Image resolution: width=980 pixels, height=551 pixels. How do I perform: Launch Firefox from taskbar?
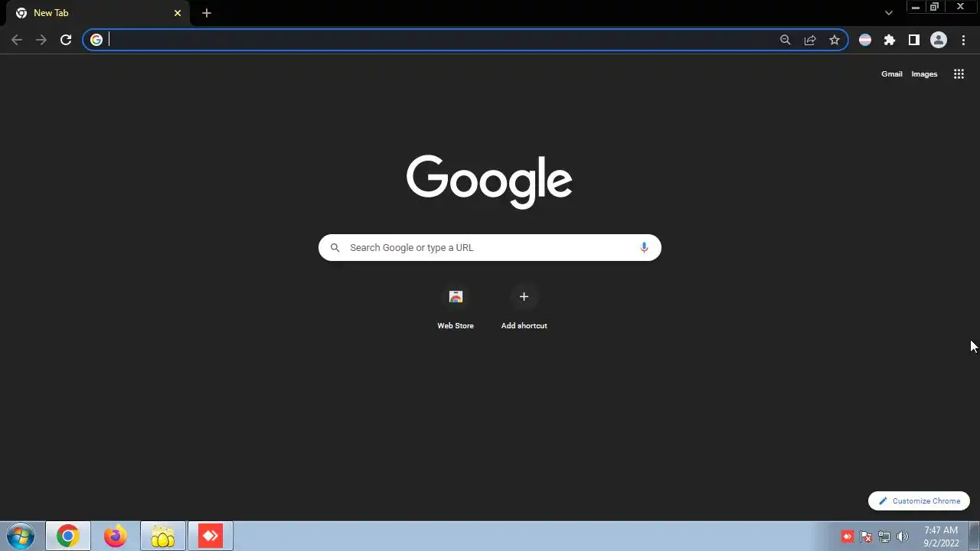(x=116, y=536)
